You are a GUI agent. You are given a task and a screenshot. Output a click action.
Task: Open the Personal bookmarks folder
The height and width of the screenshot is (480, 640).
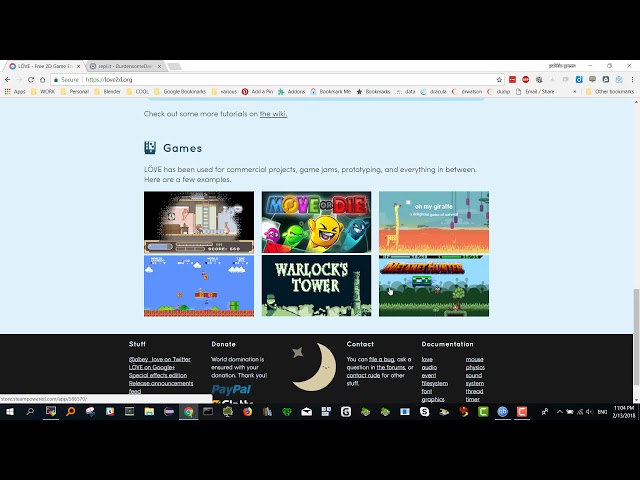[x=75, y=91]
